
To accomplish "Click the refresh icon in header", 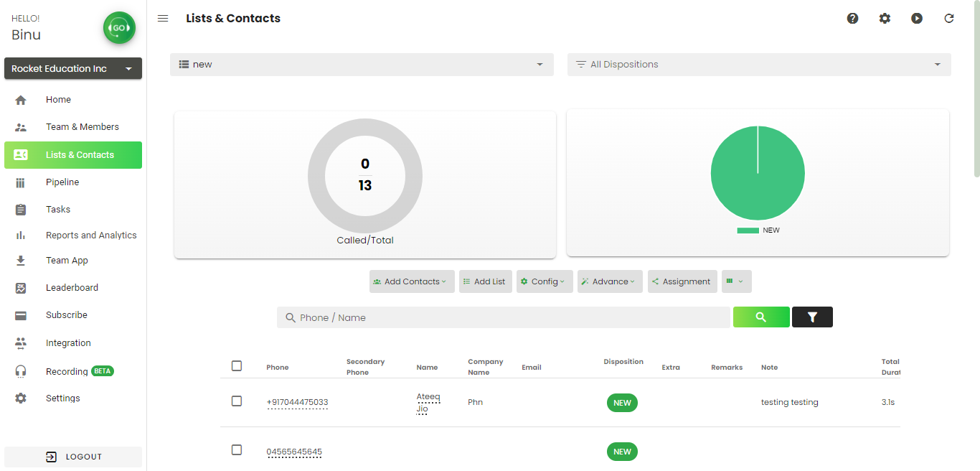I will 949,19.
